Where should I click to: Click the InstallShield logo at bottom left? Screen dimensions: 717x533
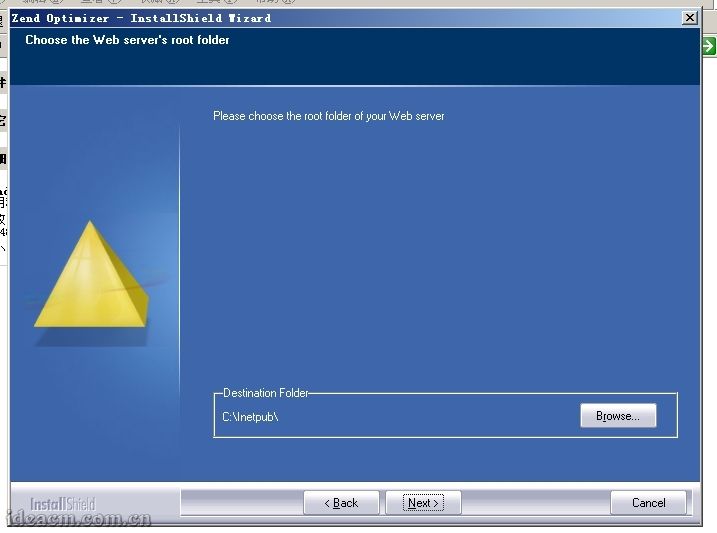[62, 504]
